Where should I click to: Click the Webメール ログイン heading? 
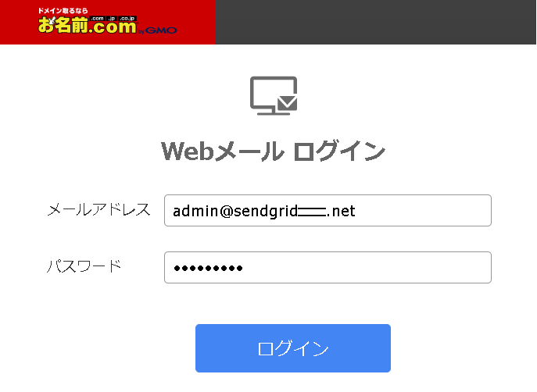point(274,151)
